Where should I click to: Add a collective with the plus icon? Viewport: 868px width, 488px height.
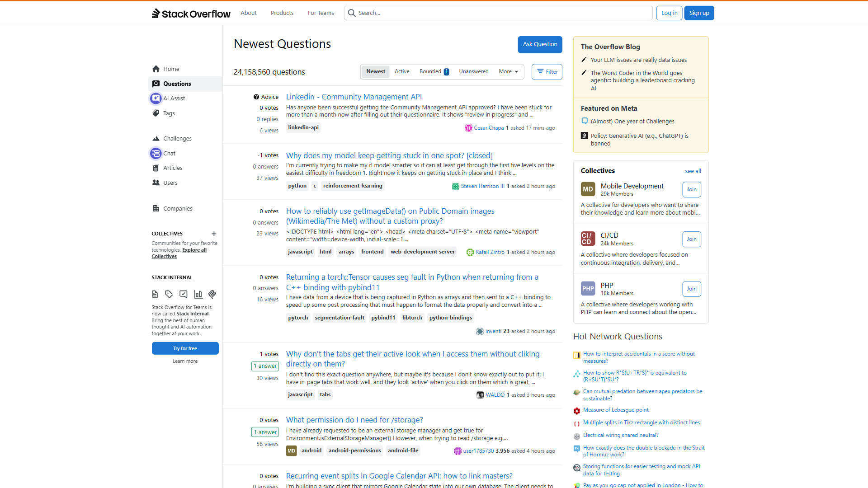[x=214, y=234]
